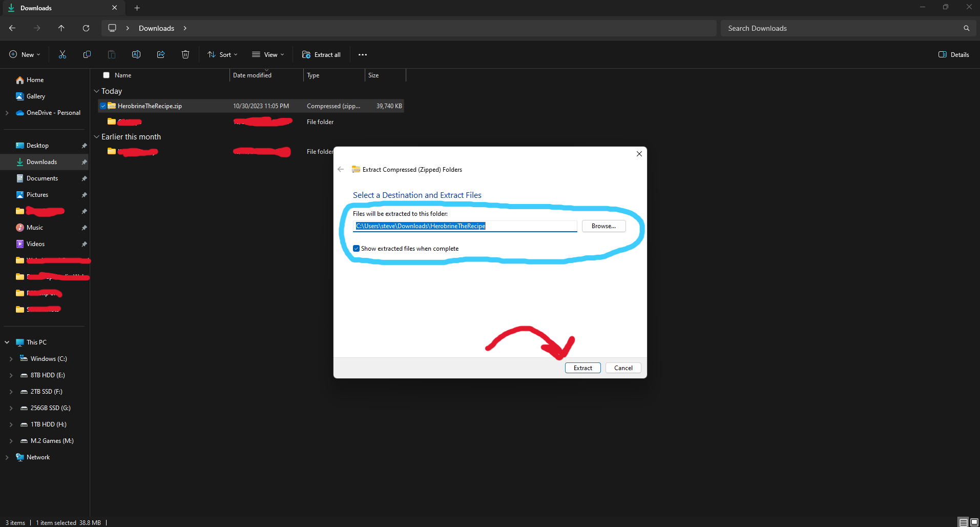Go up one folder level

tap(61, 28)
